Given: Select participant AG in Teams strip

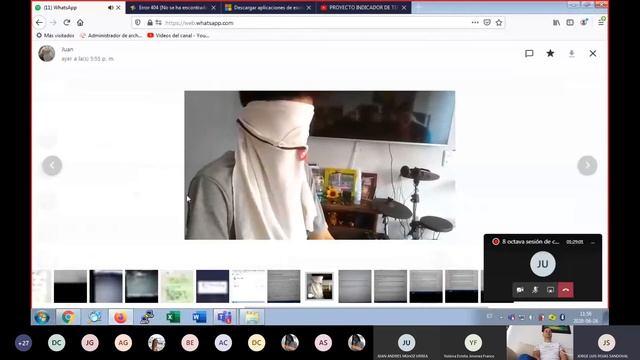Looking at the screenshot, I should pos(123,343).
